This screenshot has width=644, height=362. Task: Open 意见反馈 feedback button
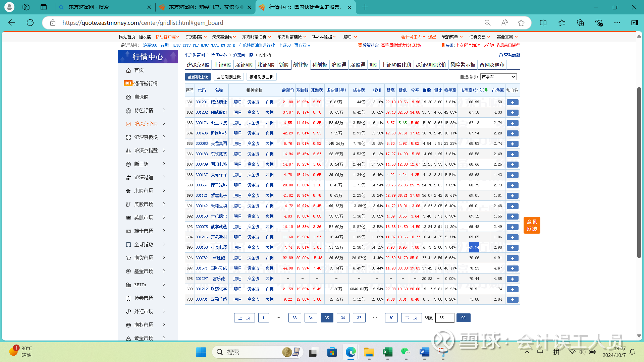(532, 225)
